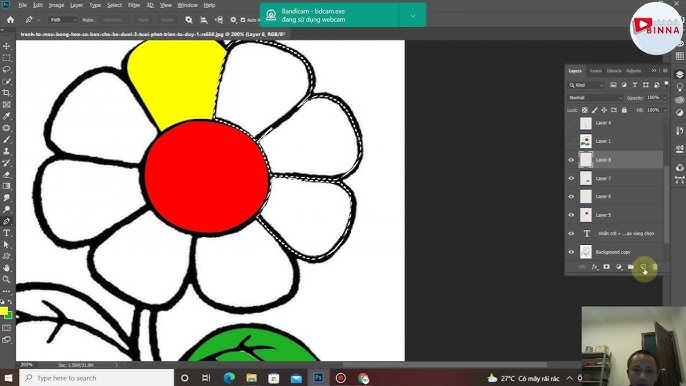Show hidden panel tabs via double arrows
The width and height of the screenshot is (686, 386).
point(654,71)
